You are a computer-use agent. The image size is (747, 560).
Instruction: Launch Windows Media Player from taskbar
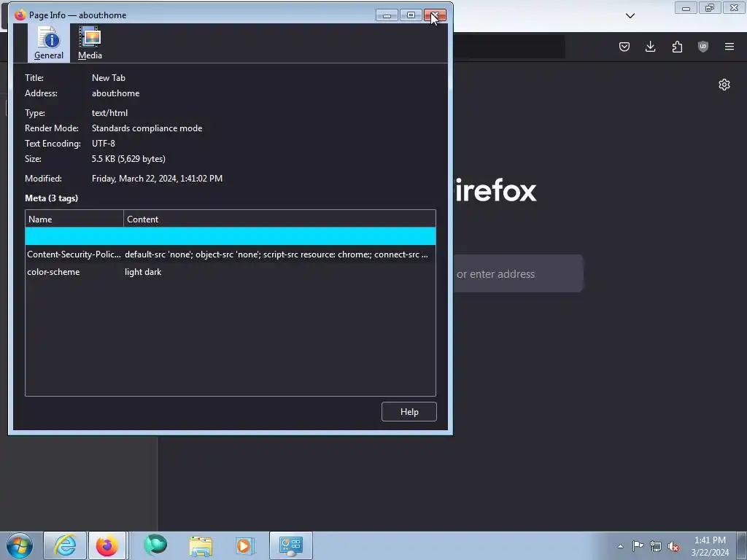[x=245, y=545]
